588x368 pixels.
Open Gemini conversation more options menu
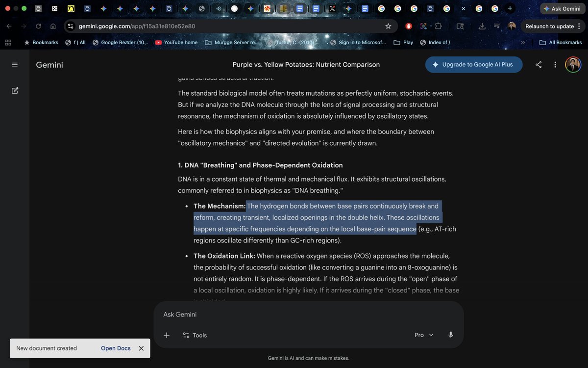coord(555,65)
